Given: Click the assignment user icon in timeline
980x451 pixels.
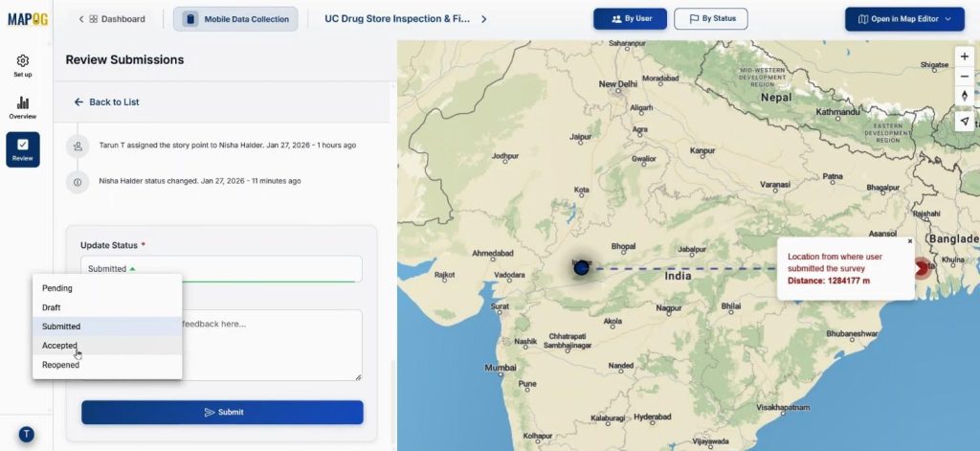Looking at the screenshot, I should tap(78, 146).
